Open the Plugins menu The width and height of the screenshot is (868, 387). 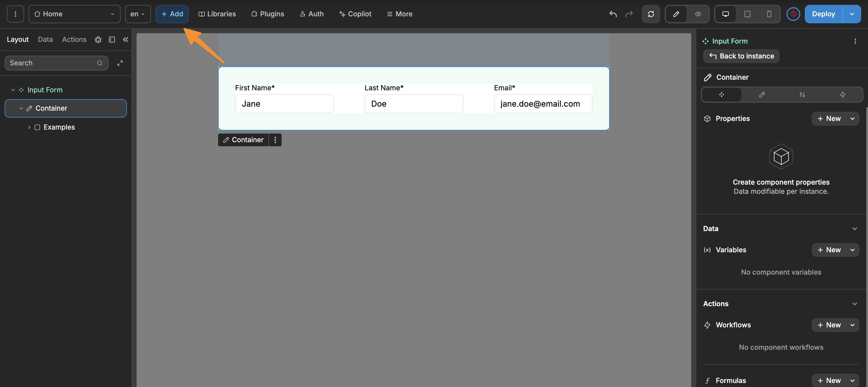pyautogui.click(x=268, y=14)
